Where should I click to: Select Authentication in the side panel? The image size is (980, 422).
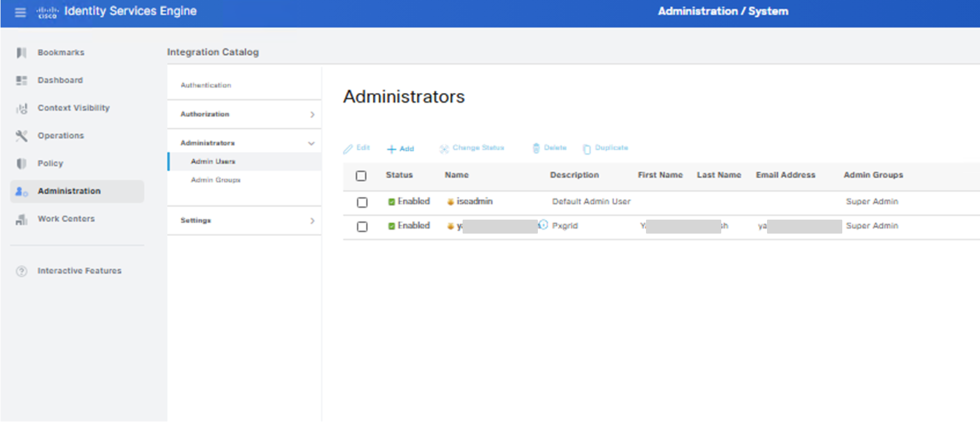point(206,85)
